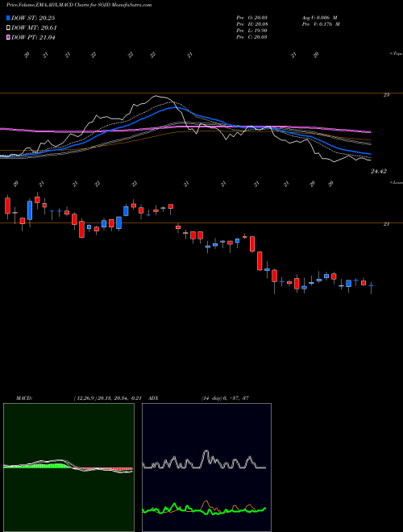Click the blue DOW ST legend swatch

click(x=8, y=18)
